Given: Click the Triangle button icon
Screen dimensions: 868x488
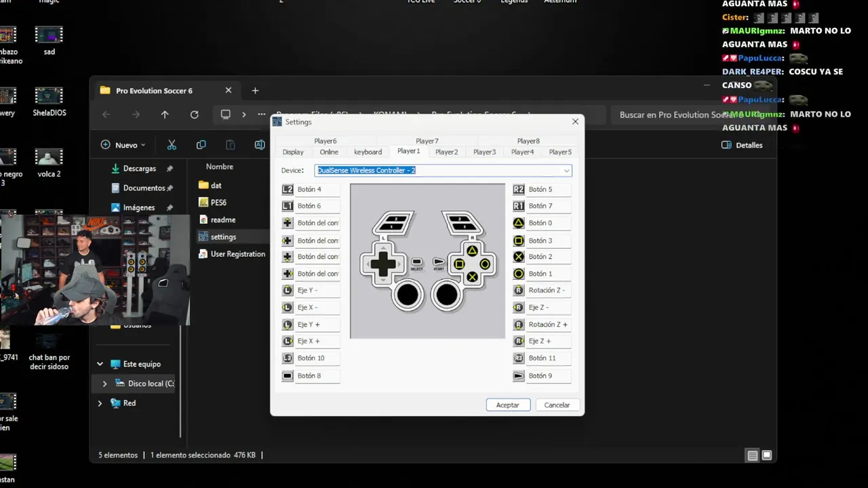Looking at the screenshot, I should [x=519, y=223].
